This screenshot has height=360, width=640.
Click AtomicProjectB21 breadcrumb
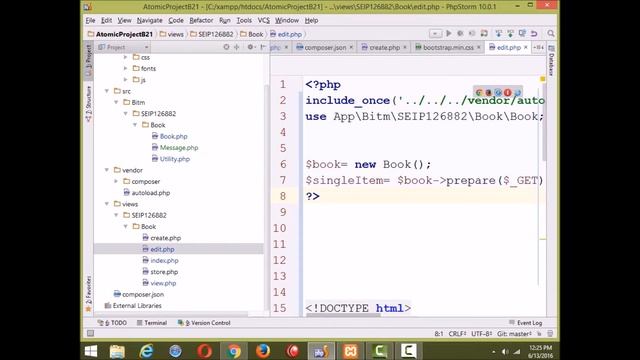tap(120, 34)
